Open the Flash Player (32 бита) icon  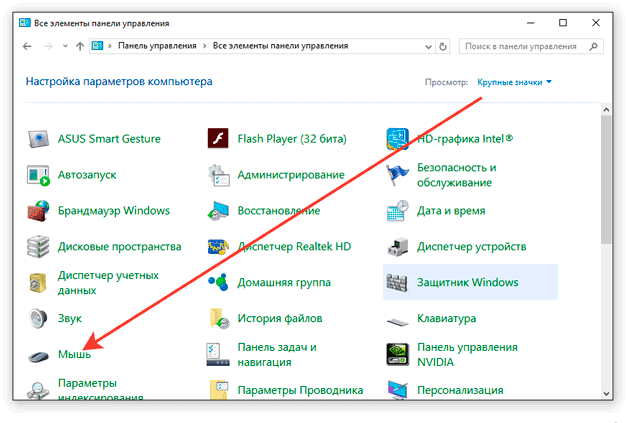coord(218,139)
